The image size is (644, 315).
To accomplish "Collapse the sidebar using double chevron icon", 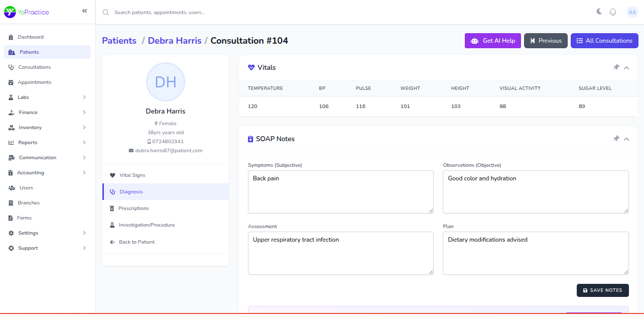I will 84,11.
